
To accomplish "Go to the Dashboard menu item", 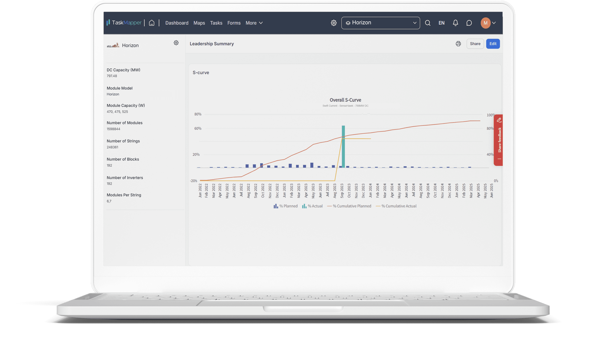I will pos(177,23).
